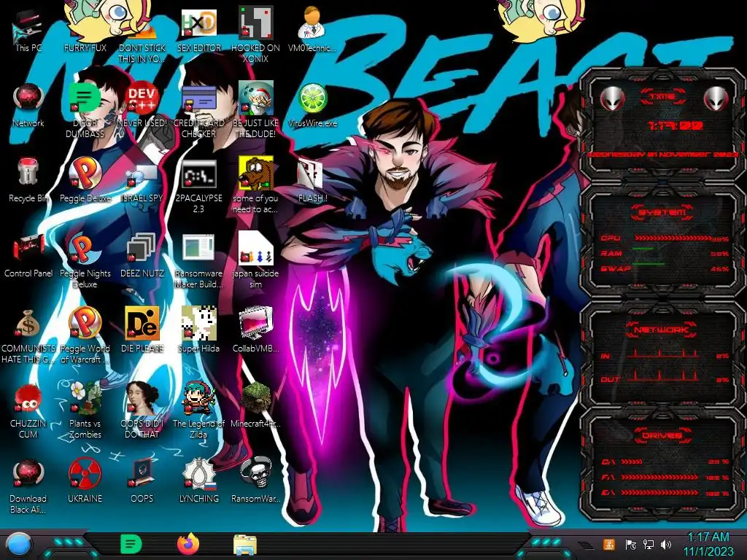Open the Recycle Bin
Screen dimensions: 747x560
pos(28,180)
